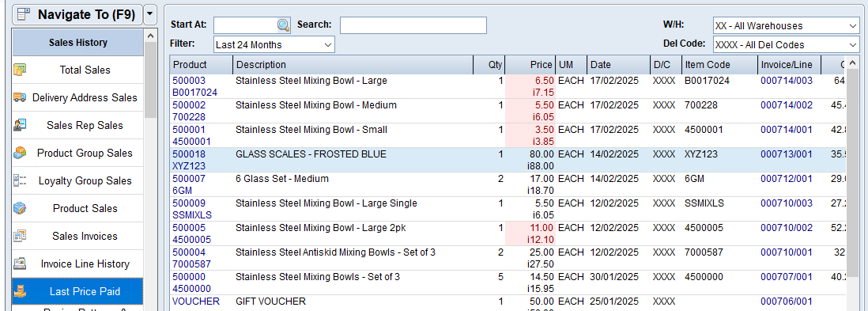Click the magnifier icon beside Start At
The width and height of the screenshot is (868, 311).
pyautogui.click(x=284, y=25)
